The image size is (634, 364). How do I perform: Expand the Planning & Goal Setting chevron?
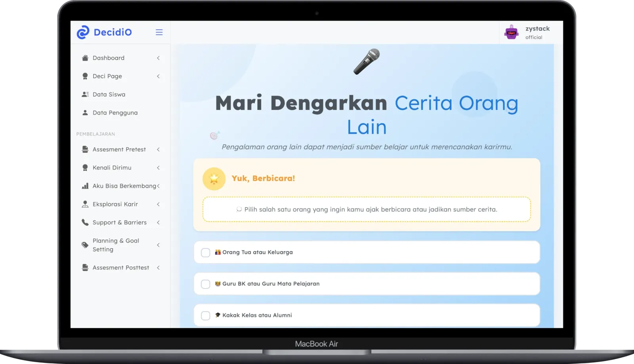pyautogui.click(x=158, y=245)
